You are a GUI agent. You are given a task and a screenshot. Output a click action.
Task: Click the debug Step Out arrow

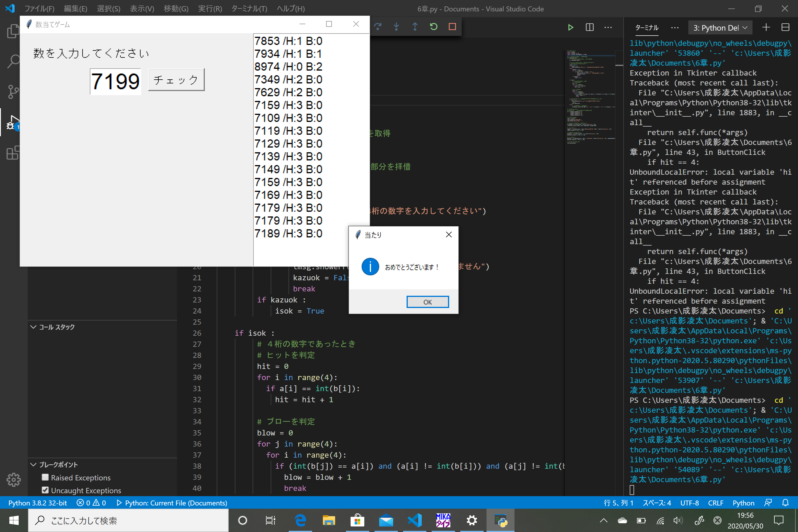click(x=415, y=27)
